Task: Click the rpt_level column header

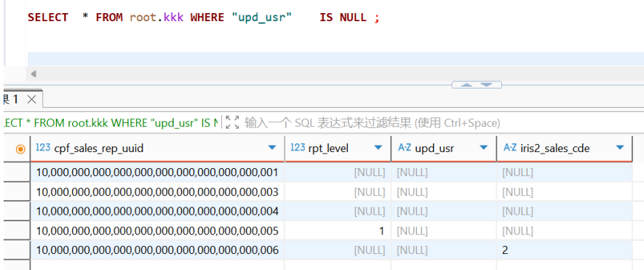Action: (338, 148)
